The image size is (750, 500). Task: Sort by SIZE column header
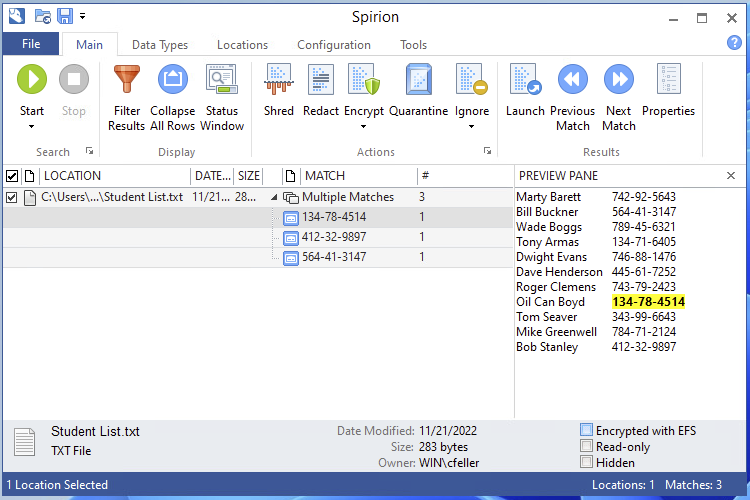[x=249, y=176]
